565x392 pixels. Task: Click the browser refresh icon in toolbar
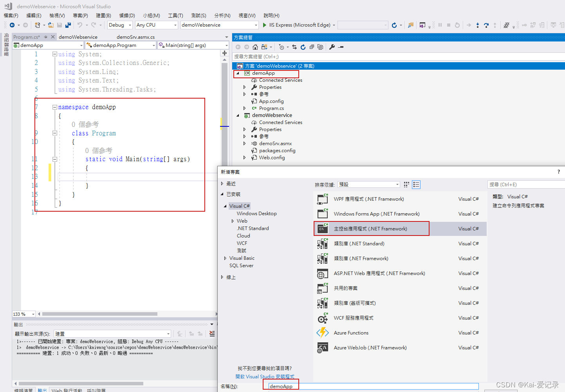(x=394, y=25)
